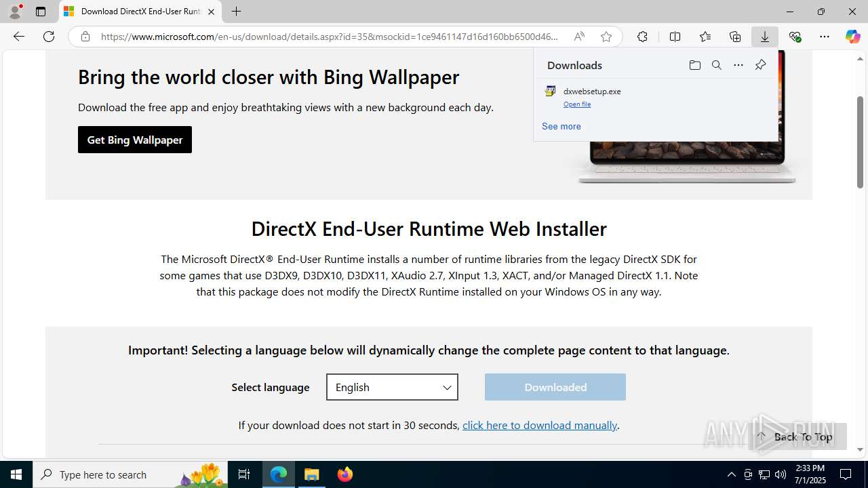
Task: View site information lock icon
Action: coord(85,37)
